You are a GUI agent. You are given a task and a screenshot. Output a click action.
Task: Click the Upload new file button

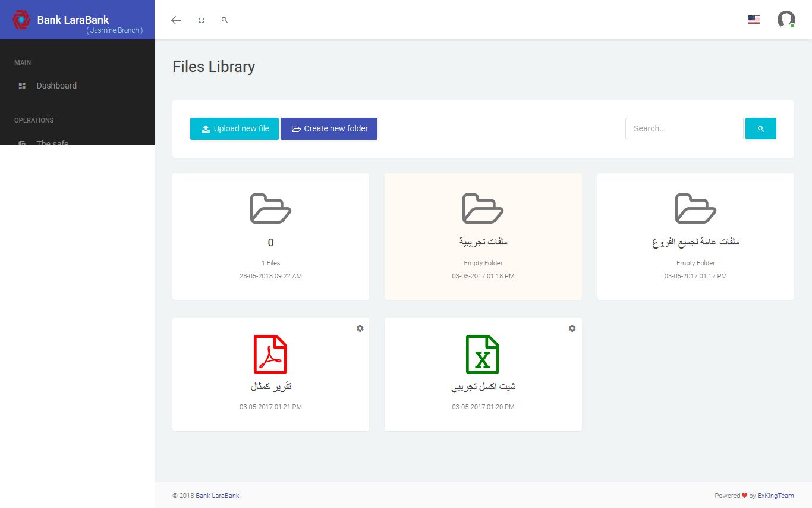[234, 128]
